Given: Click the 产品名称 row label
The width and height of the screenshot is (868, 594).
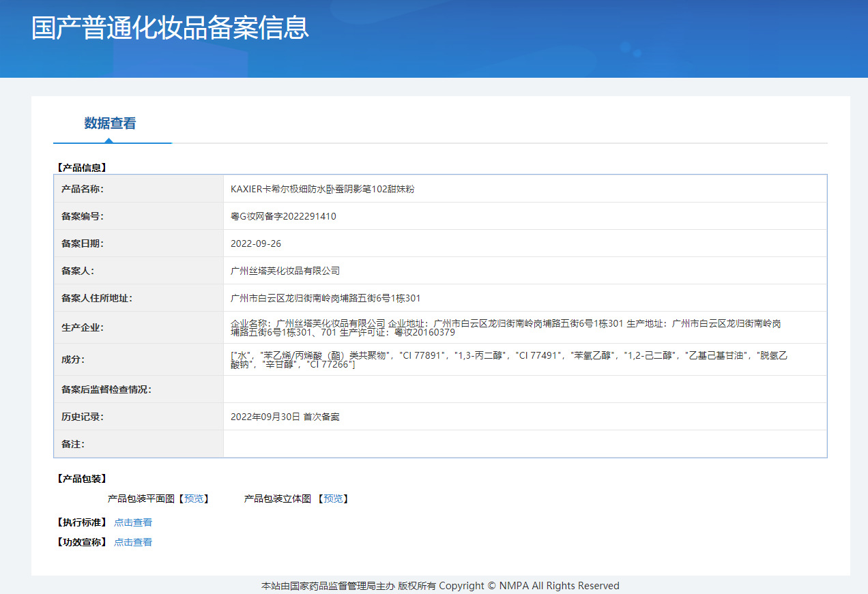Looking at the screenshot, I should click(83, 190).
